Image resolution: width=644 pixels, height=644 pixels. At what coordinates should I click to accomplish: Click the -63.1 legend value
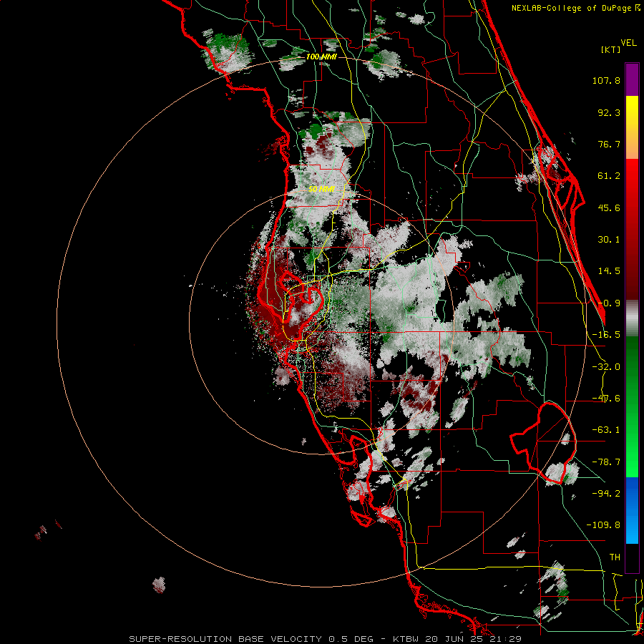(x=606, y=430)
